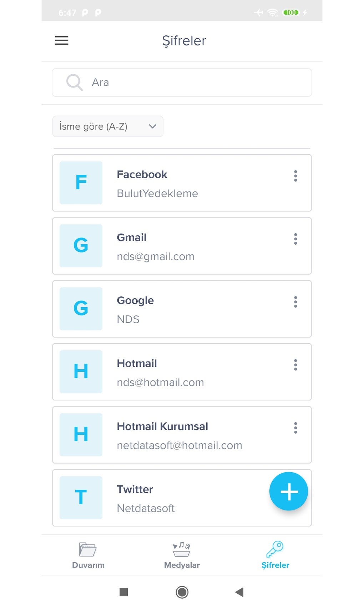Click the Ara search field

193,83
